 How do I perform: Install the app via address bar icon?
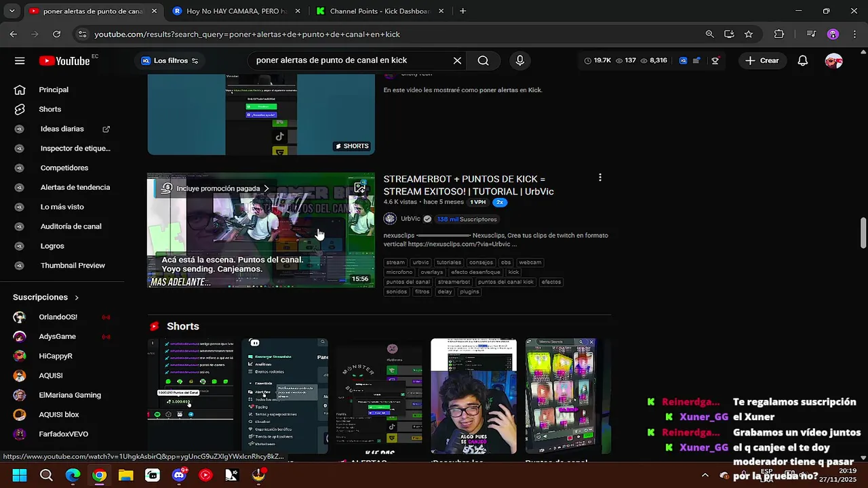coord(729,34)
